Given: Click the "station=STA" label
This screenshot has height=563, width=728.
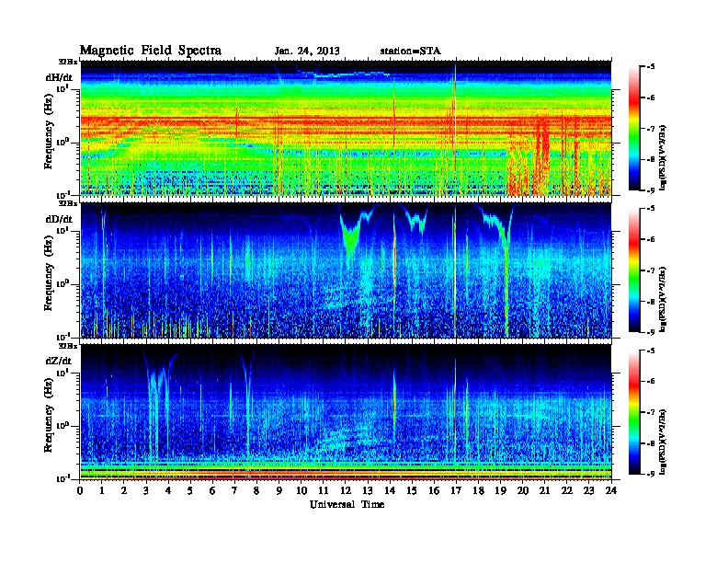Looking at the screenshot, I should click(411, 52).
